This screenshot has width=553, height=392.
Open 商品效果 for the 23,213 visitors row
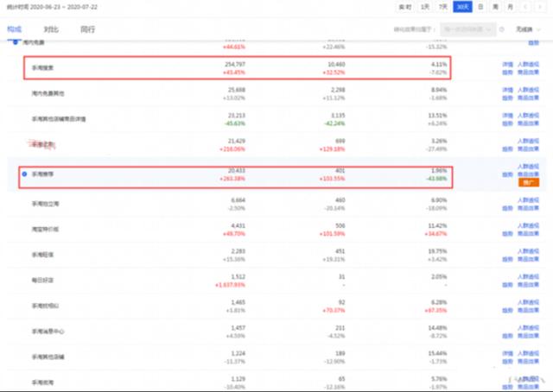point(528,123)
